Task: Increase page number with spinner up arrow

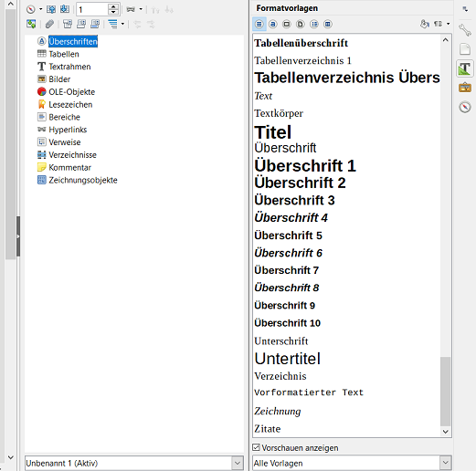Action: tap(113, 6)
